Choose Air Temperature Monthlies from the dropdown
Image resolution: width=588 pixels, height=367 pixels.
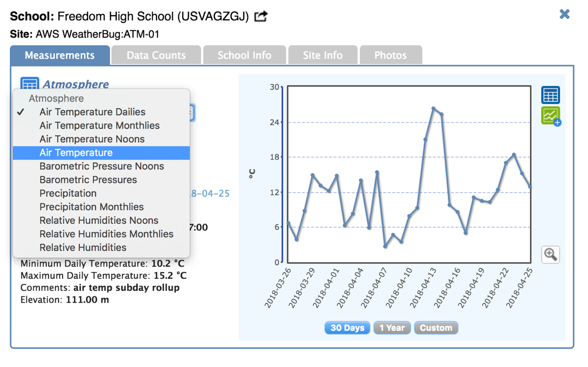(x=99, y=125)
